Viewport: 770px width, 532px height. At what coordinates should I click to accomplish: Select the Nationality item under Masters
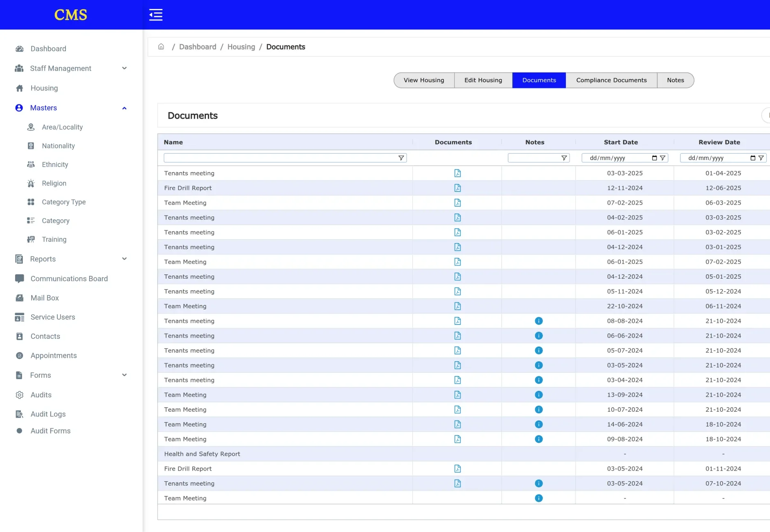pyautogui.click(x=58, y=146)
